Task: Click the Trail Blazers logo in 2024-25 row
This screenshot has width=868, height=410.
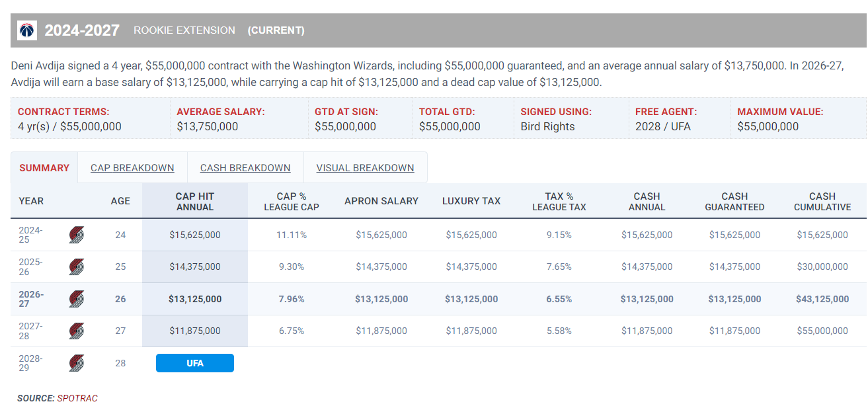Action: (x=77, y=235)
